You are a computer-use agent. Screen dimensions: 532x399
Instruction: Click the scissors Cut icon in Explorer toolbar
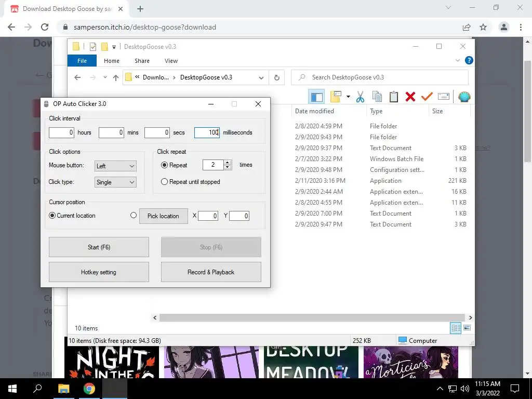[x=360, y=97]
